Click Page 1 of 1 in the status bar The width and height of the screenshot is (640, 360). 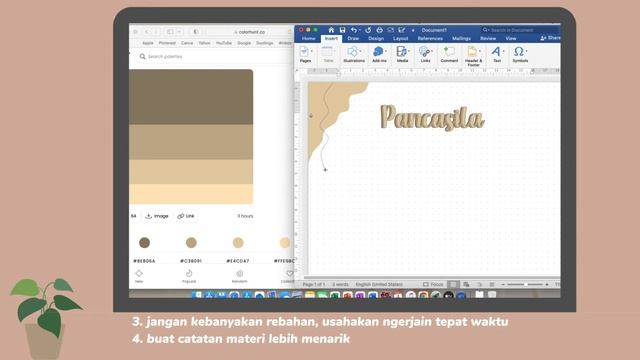tap(314, 284)
